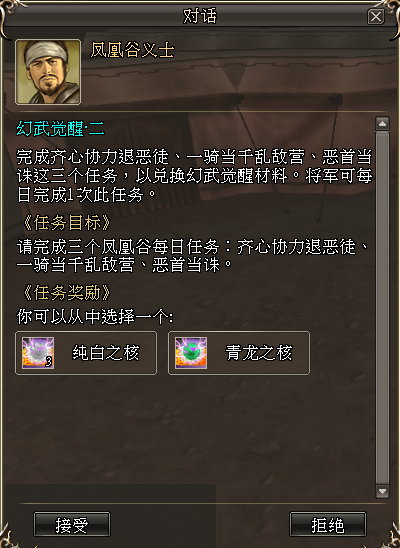Click the 凤凰谷义士 NPC portrait
The image size is (400, 548).
click(48, 72)
